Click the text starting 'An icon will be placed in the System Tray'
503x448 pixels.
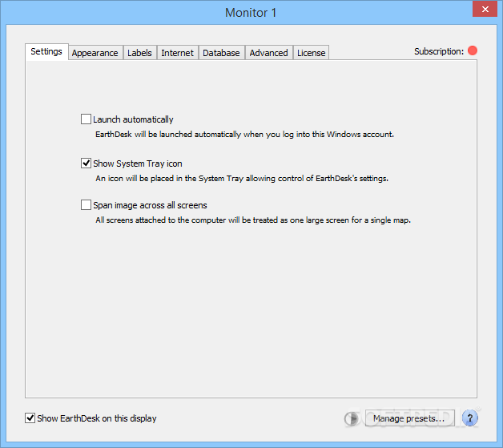[x=242, y=178]
